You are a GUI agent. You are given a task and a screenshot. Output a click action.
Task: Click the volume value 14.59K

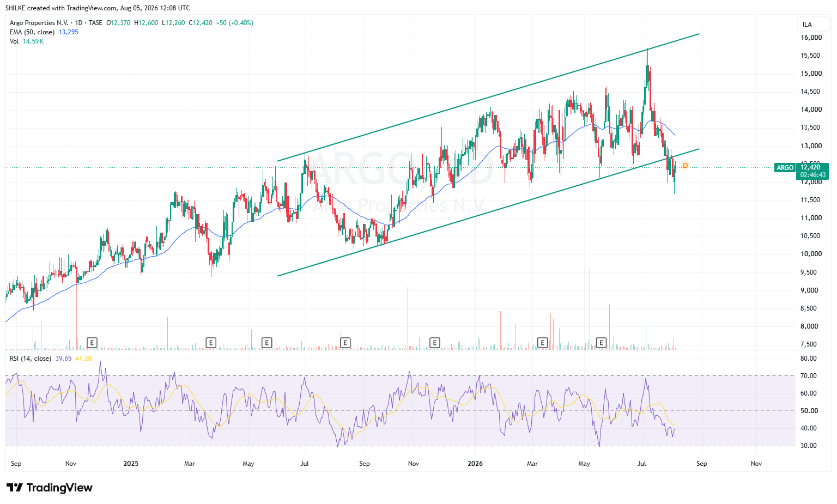(x=33, y=41)
